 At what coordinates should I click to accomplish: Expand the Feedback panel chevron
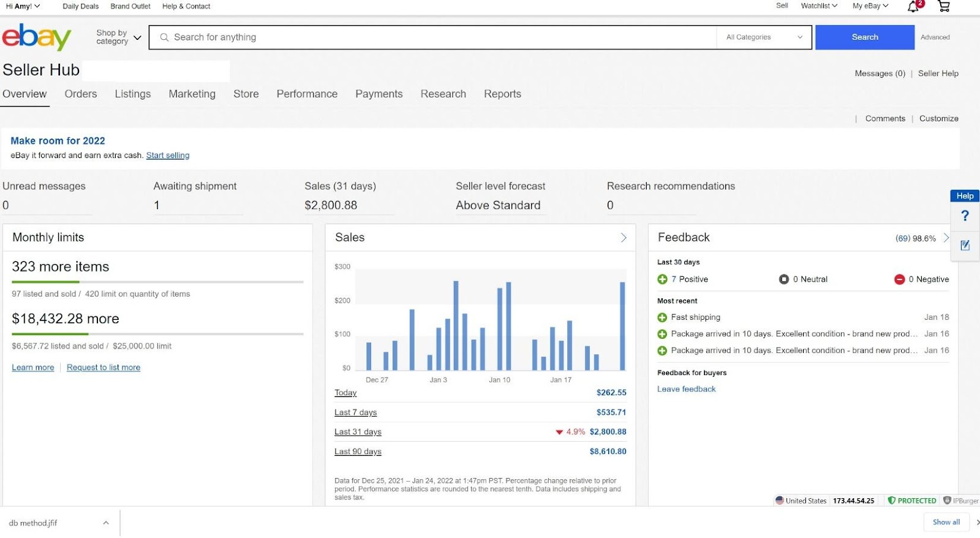pyautogui.click(x=946, y=238)
